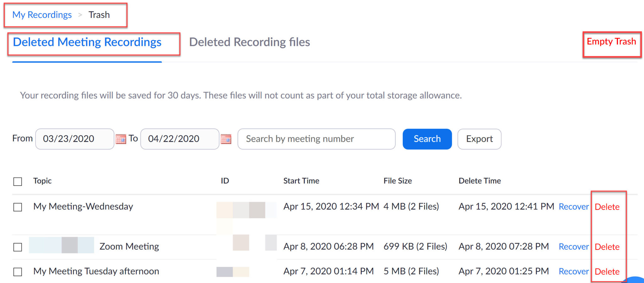Delete the My Meeting Tuesday afternoon recording
Viewport: 644px width, 283px height.
tap(607, 271)
